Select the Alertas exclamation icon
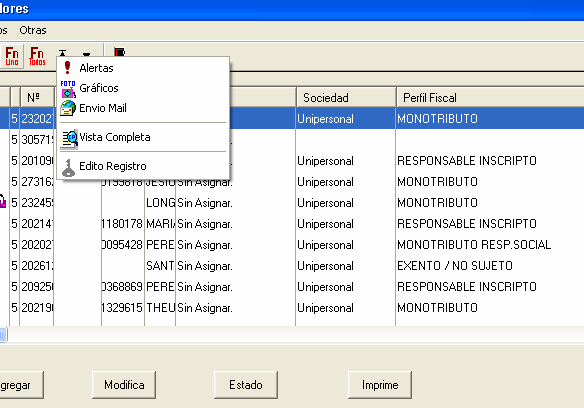Viewport: 584px width, 408px height. tap(67, 68)
